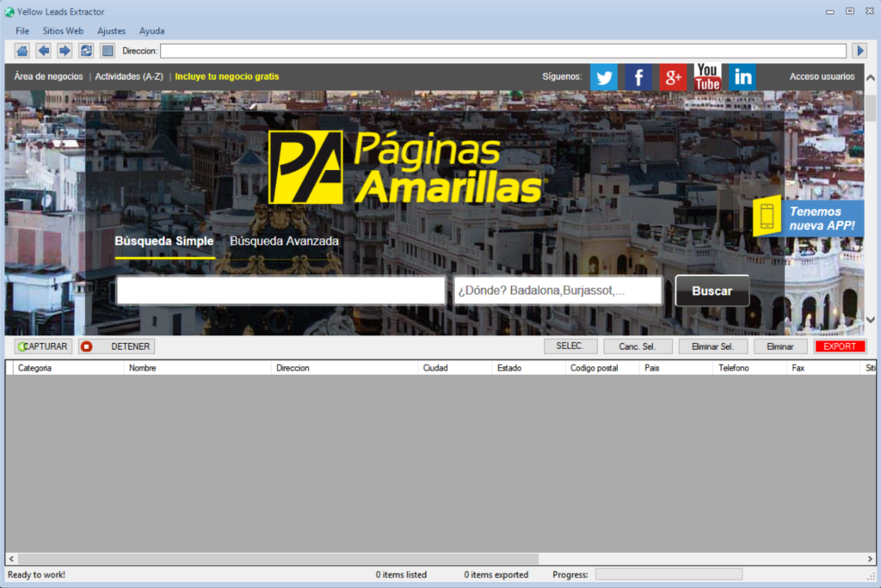Switch to the Búsqueda Simple tab

pyautogui.click(x=164, y=241)
